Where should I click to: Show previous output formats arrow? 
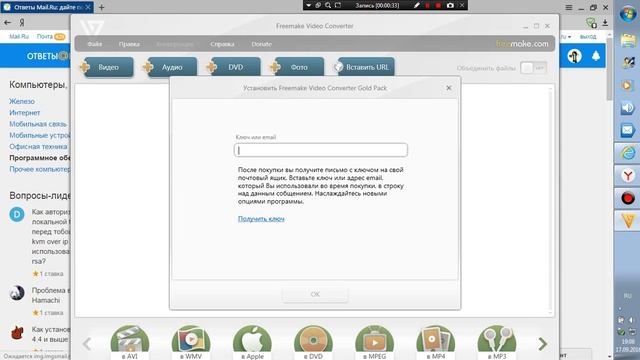tap(87, 344)
